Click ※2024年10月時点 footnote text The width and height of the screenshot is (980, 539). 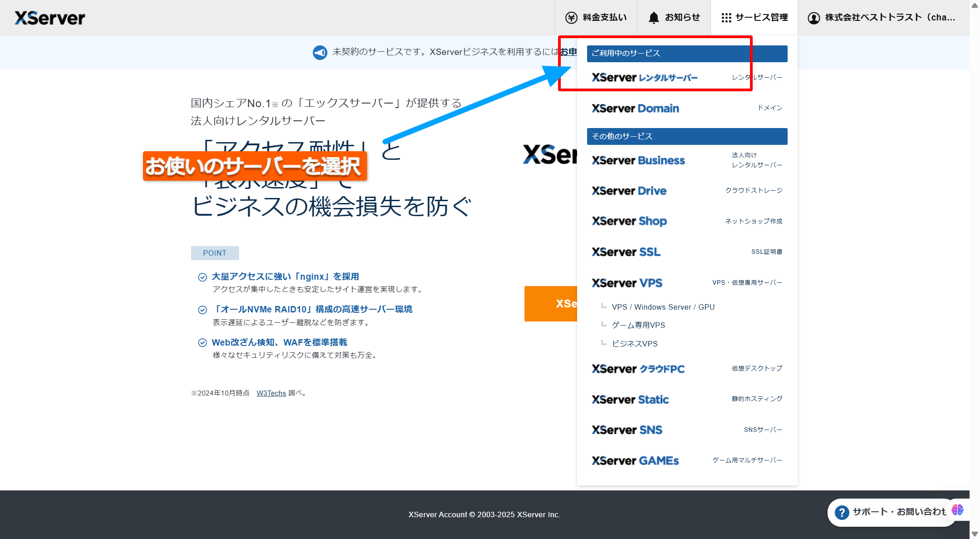coord(220,393)
